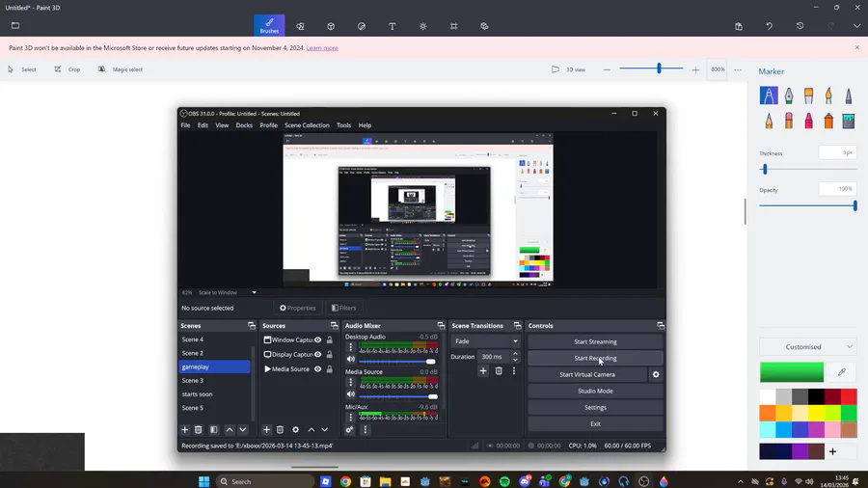Screen dimensions: 868x488
Task: Expand the Paint 3D header chevron
Action: (x=857, y=26)
